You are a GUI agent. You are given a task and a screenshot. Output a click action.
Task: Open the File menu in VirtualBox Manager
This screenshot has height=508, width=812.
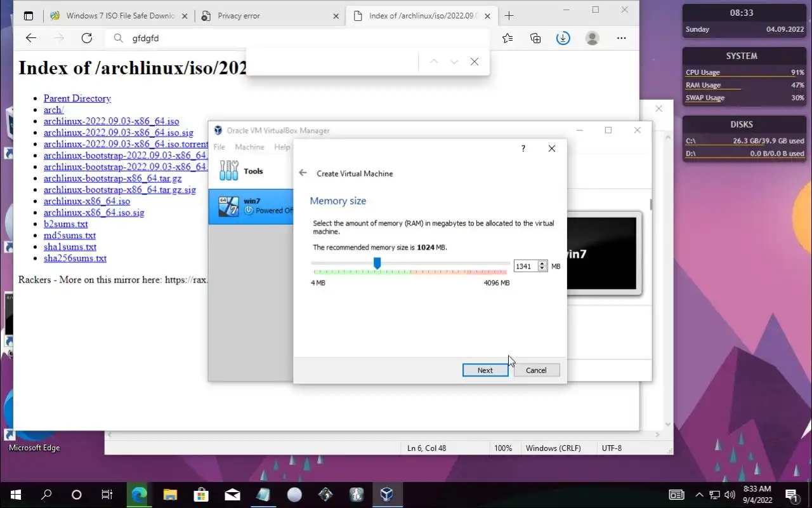click(x=219, y=147)
